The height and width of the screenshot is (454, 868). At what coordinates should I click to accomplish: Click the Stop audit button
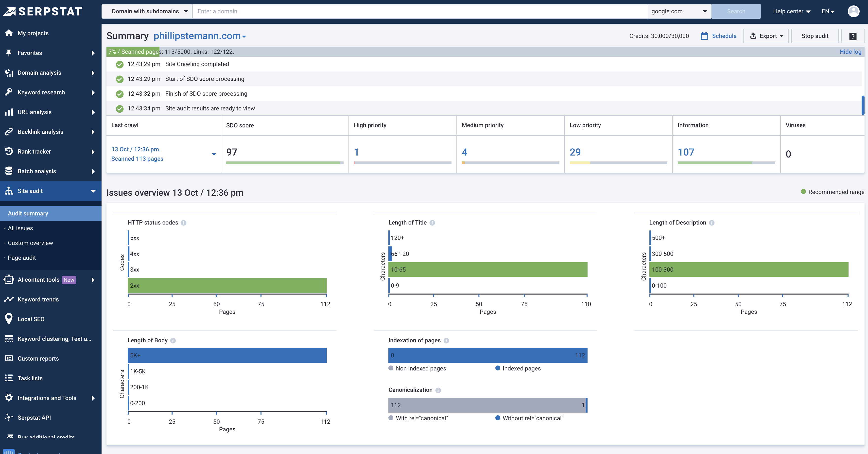tap(815, 36)
